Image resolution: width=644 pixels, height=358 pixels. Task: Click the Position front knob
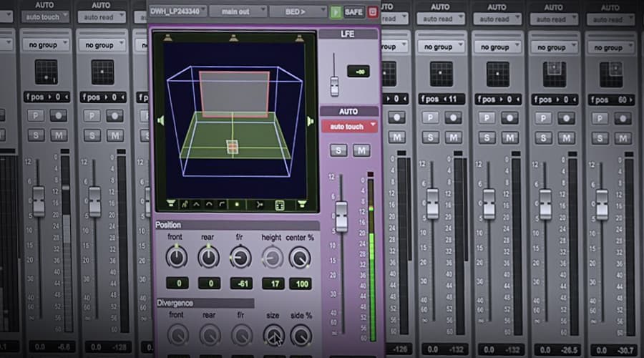(x=177, y=257)
